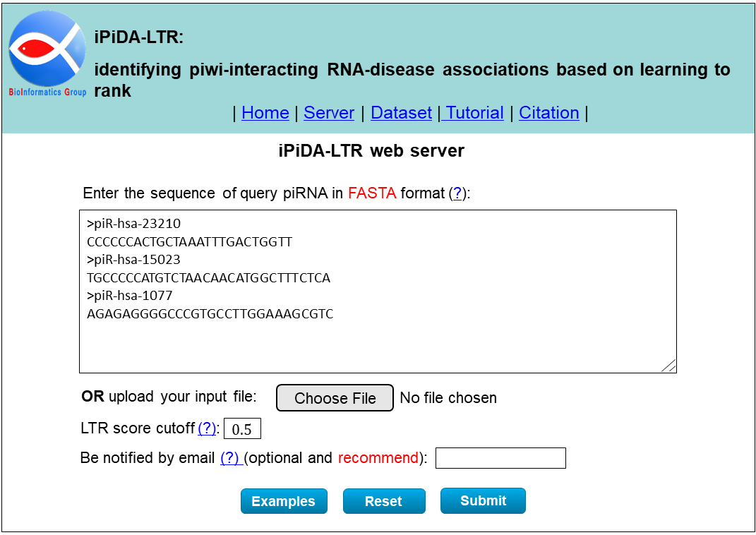Open the Tutorial link
The image size is (756, 535).
(474, 113)
